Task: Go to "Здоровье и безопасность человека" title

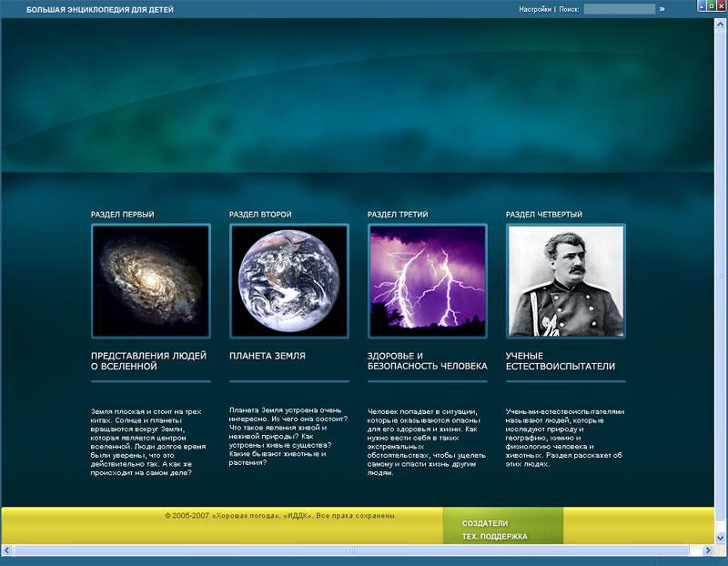Action: (x=427, y=360)
